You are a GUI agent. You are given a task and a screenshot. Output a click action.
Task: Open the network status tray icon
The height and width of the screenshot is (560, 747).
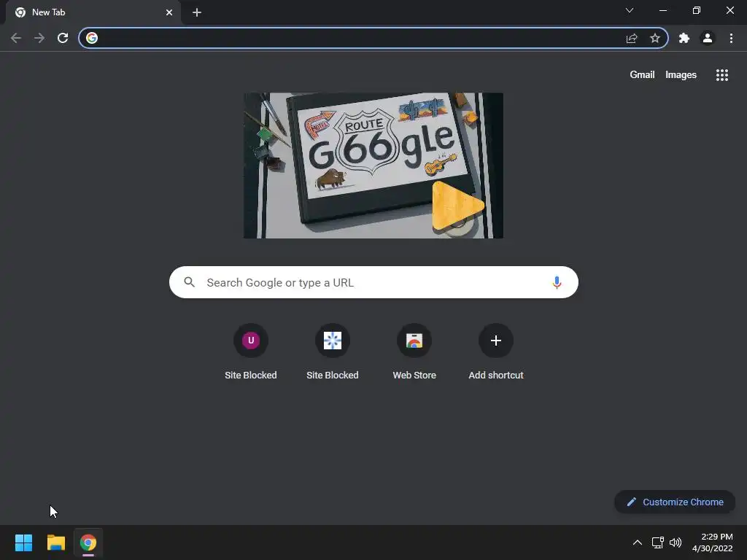pos(657,542)
